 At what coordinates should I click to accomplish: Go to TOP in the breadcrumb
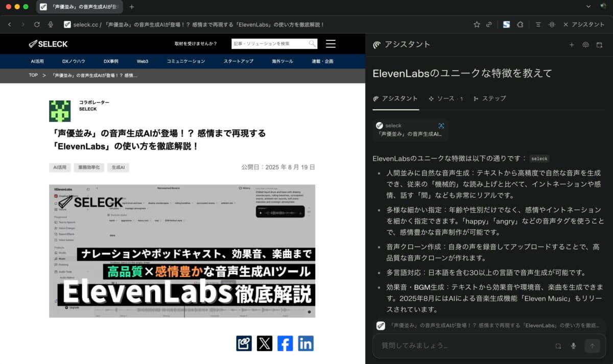pyautogui.click(x=33, y=76)
